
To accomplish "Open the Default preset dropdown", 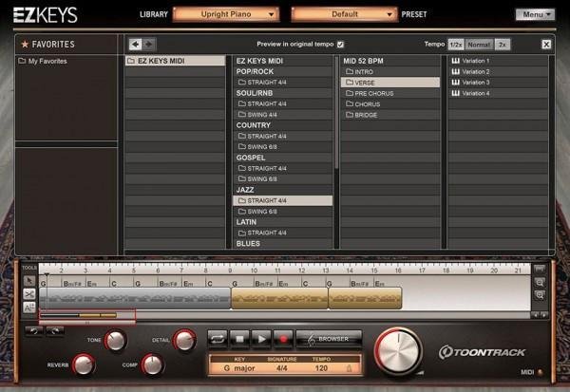I will click(x=343, y=14).
